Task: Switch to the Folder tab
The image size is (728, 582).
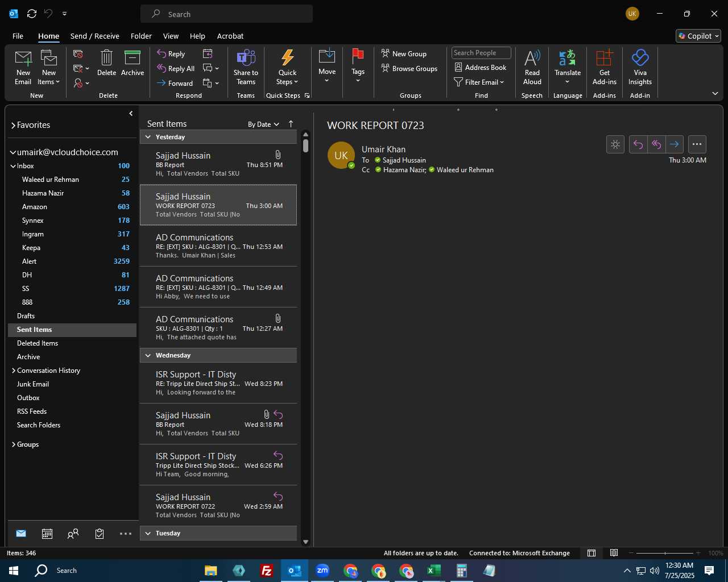Action: tap(141, 36)
